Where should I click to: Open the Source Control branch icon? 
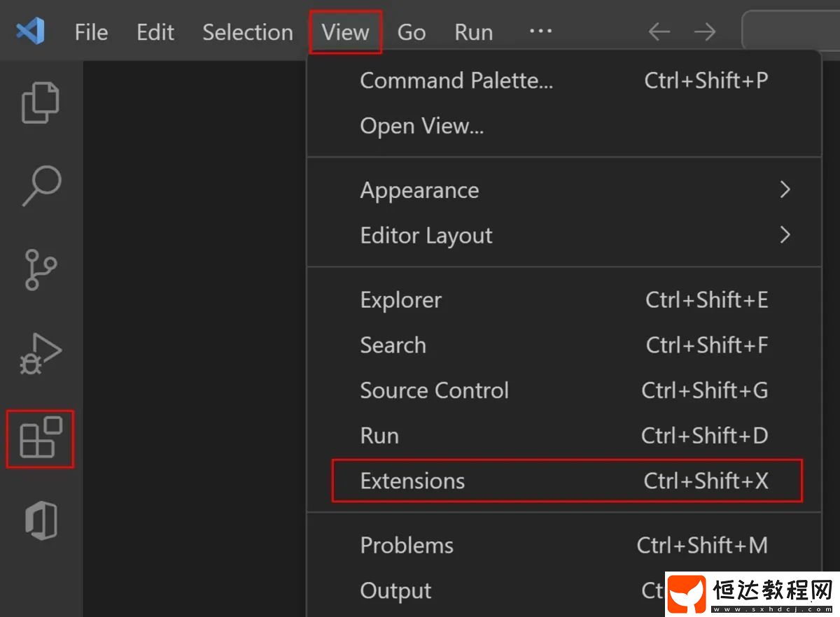coord(41,269)
